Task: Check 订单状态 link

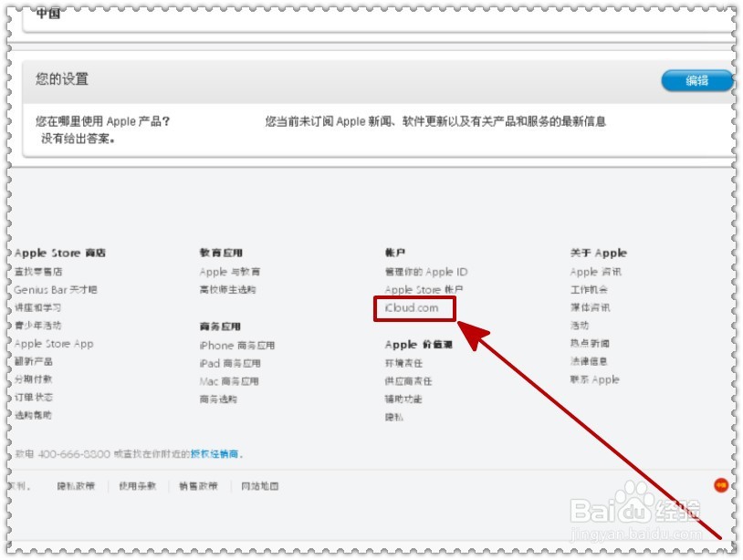Action: tap(33, 397)
